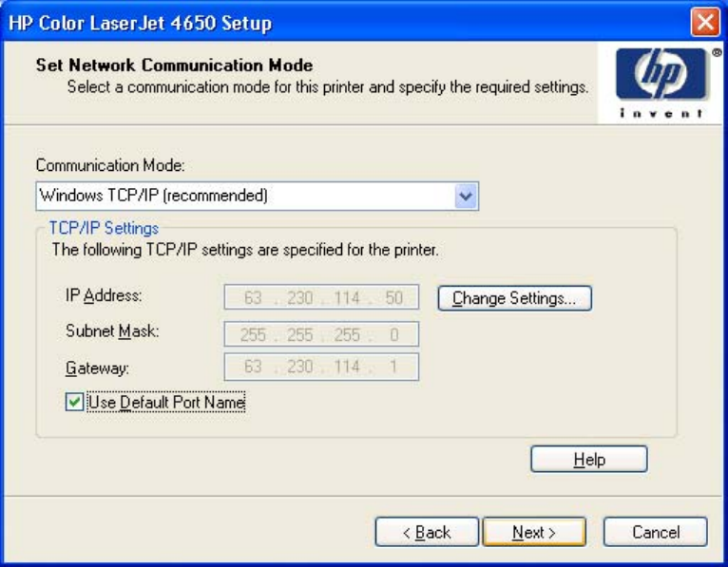Proceed with the Next button
728x567 pixels.
click(x=534, y=532)
